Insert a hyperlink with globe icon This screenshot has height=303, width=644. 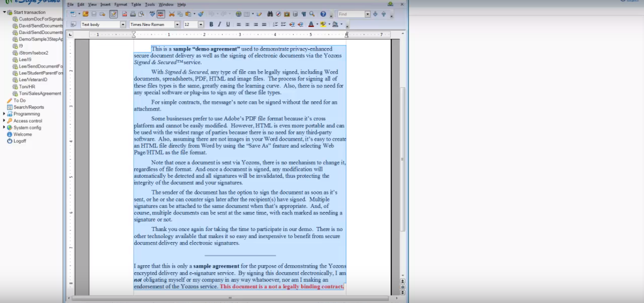(238, 14)
